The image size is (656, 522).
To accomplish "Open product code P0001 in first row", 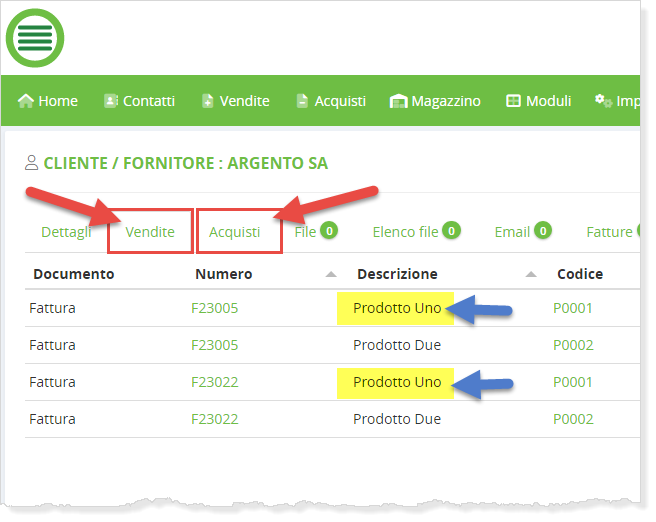I will (x=572, y=308).
